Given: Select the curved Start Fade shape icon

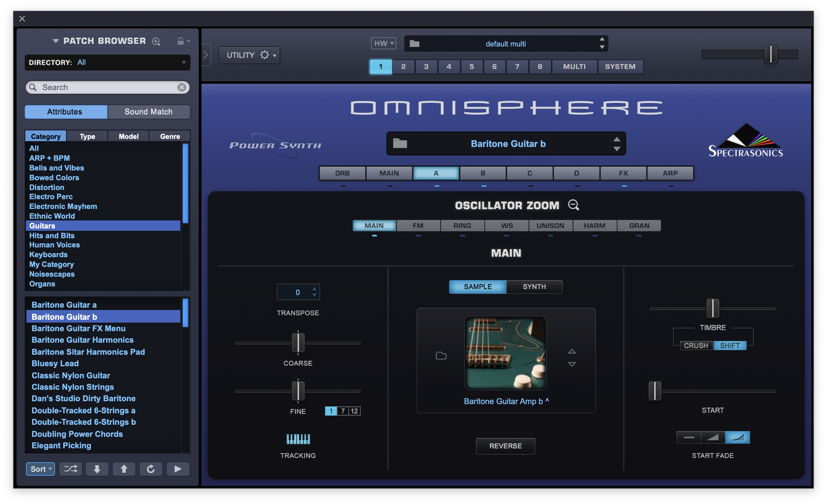Looking at the screenshot, I should pyautogui.click(x=737, y=437).
